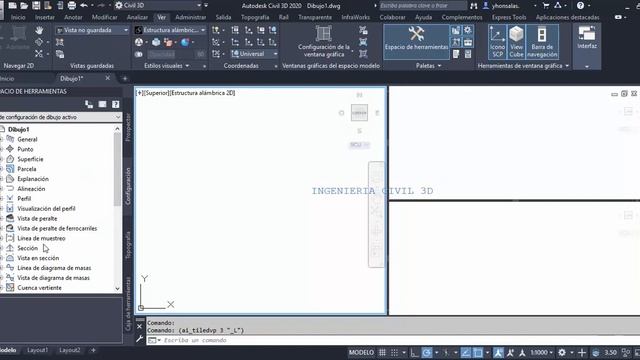640x360 pixels.
Task: Toggle the Barra de navegación display
Action: [542, 41]
